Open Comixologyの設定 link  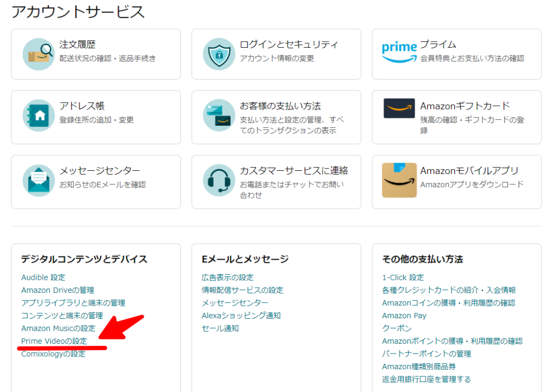pos(53,354)
